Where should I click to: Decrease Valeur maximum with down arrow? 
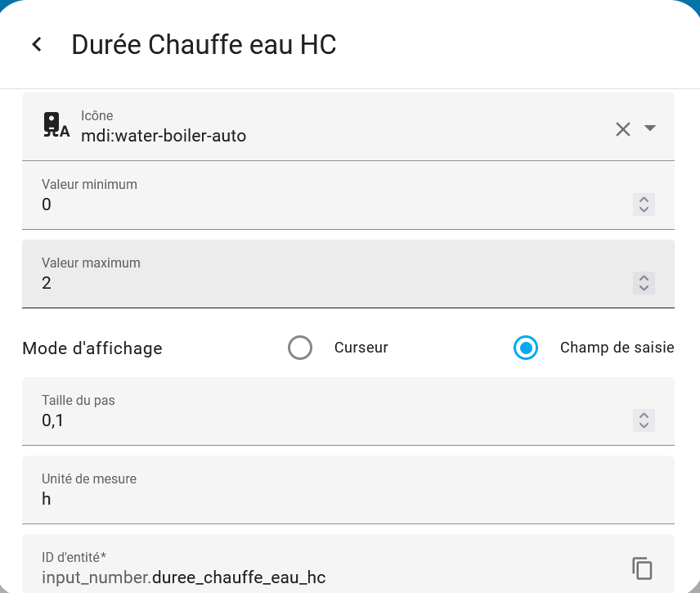(x=644, y=288)
